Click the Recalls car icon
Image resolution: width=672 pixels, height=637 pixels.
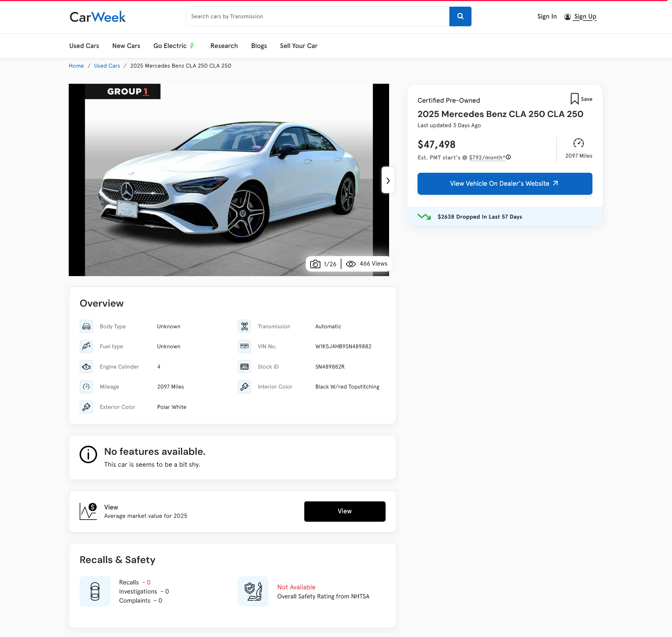pos(95,591)
